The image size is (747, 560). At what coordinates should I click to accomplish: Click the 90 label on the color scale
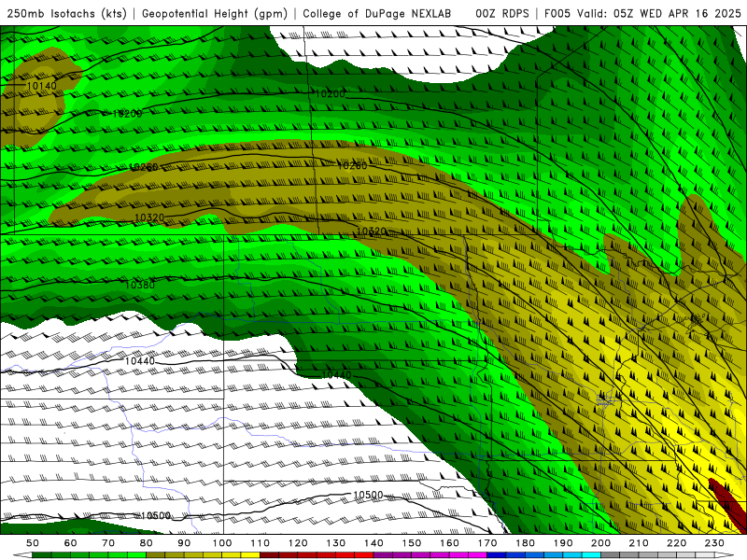(x=184, y=543)
